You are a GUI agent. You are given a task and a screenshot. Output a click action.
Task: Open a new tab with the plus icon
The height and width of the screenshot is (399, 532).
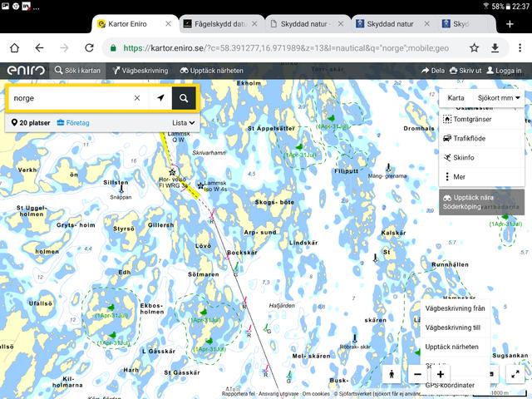point(510,24)
